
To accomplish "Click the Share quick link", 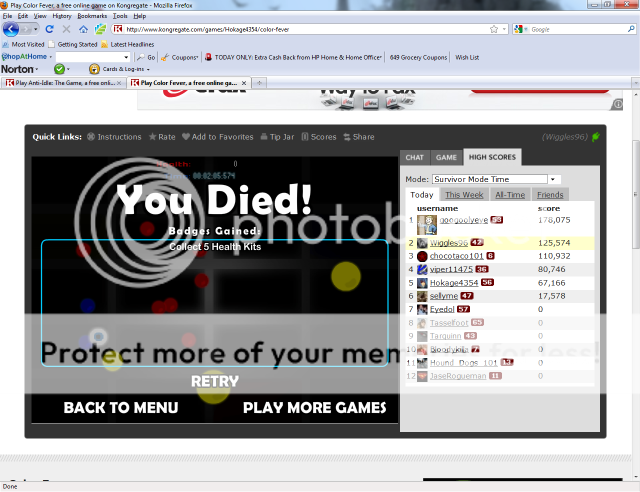I will 359,137.
